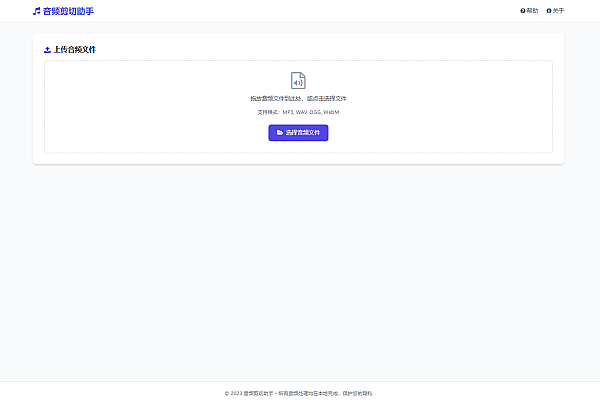This screenshot has width=600, height=400.
Task: Click the folder icon on the select button
Action: [279, 132]
